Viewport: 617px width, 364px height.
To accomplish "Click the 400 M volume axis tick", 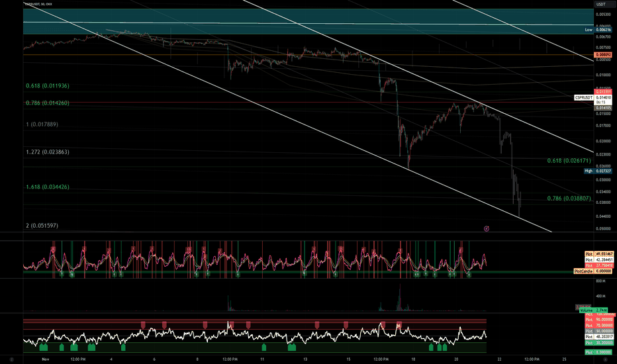I will point(600,296).
